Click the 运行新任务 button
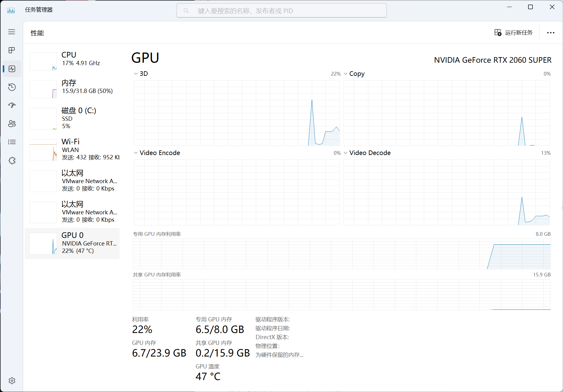The height and width of the screenshot is (392, 563). point(513,33)
